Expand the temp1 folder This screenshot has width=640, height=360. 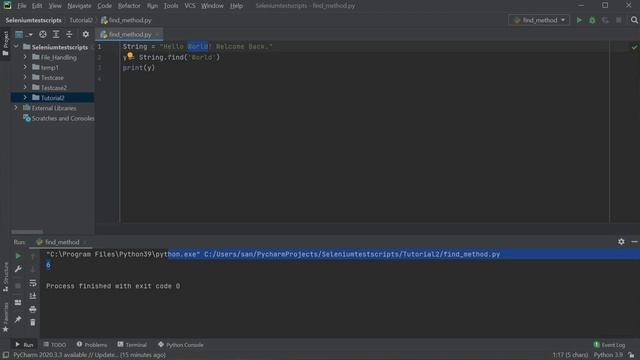click(25, 67)
